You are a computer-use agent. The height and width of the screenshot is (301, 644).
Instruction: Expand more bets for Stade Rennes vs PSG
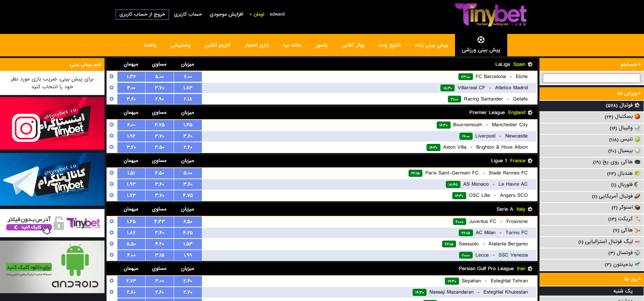(x=112, y=173)
